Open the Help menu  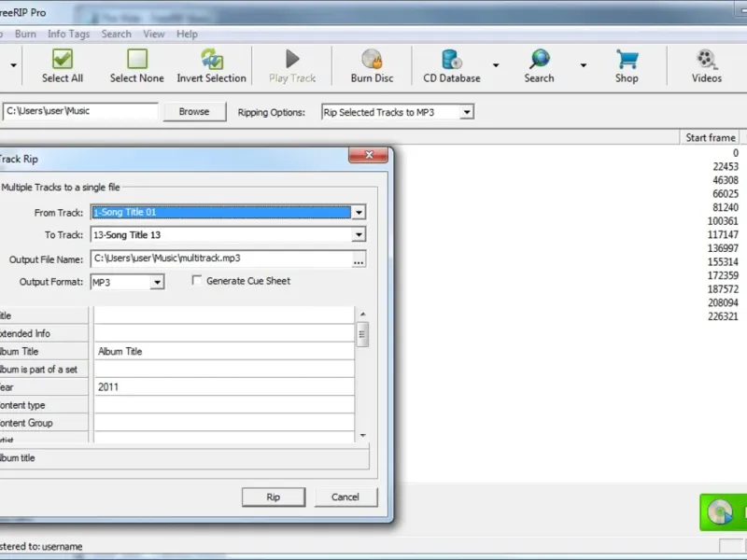pyautogui.click(x=187, y=35)
